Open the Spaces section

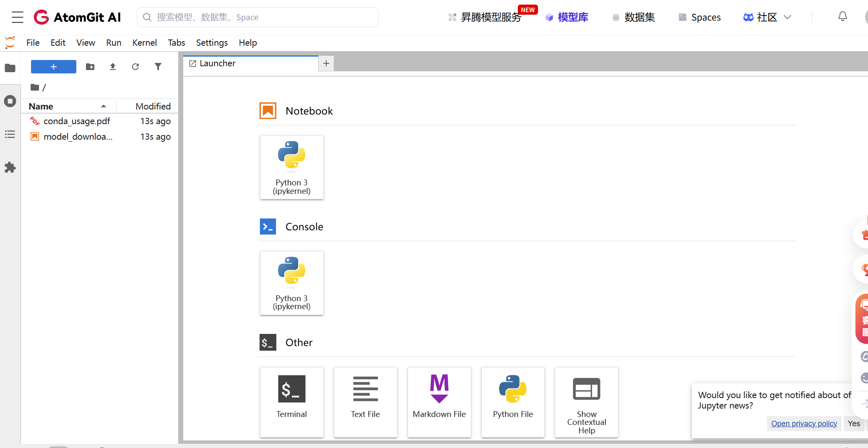700,17
